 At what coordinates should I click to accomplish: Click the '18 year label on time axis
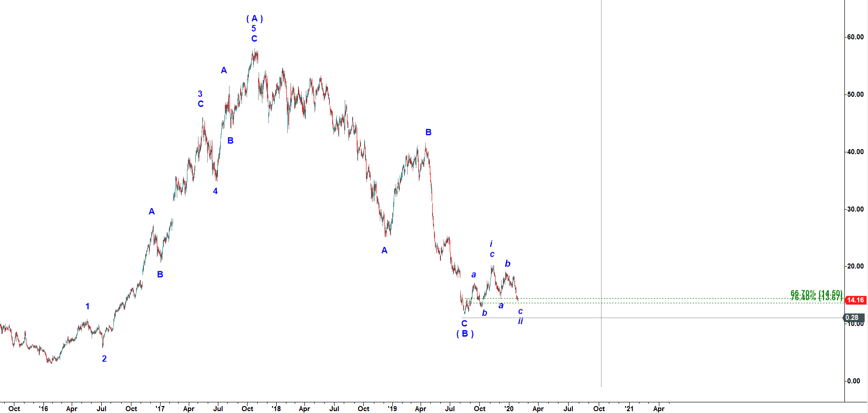276,408
